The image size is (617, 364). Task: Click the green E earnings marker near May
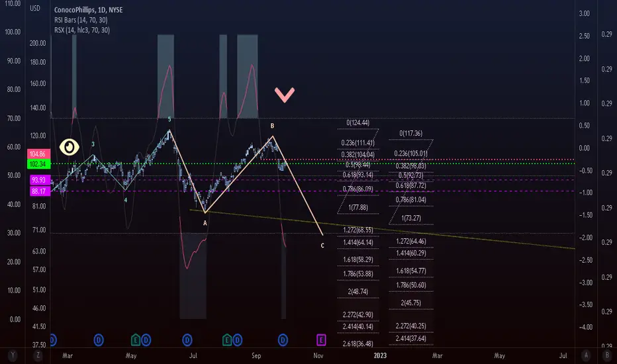135,340
